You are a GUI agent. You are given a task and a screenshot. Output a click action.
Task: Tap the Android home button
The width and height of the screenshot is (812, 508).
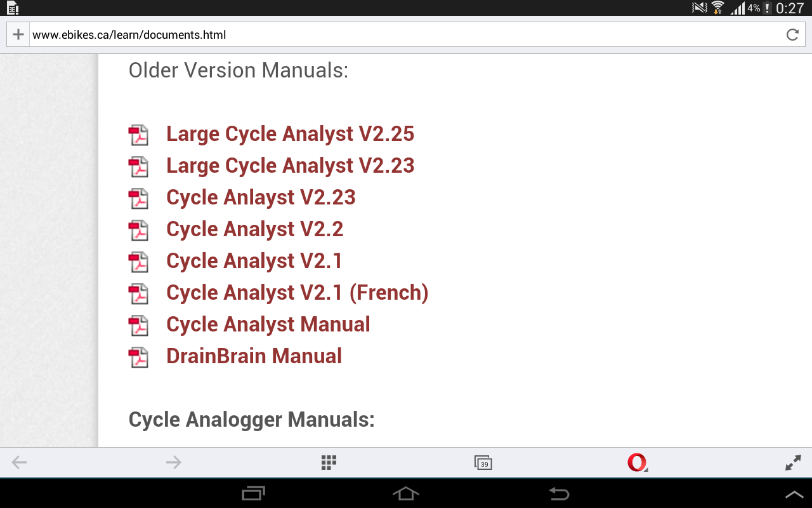click(406, 493)
